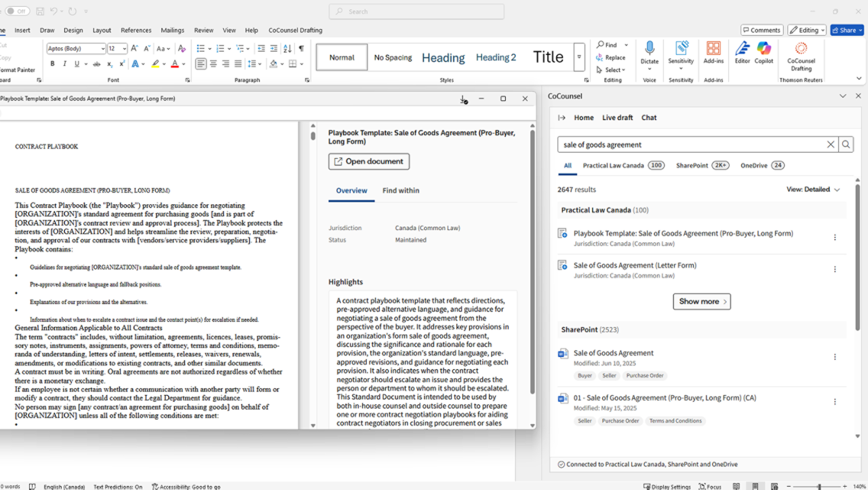868x490 pixels.
Task: Toggle italic formatting
Action: pyautogui.click(x=64, y=64)
